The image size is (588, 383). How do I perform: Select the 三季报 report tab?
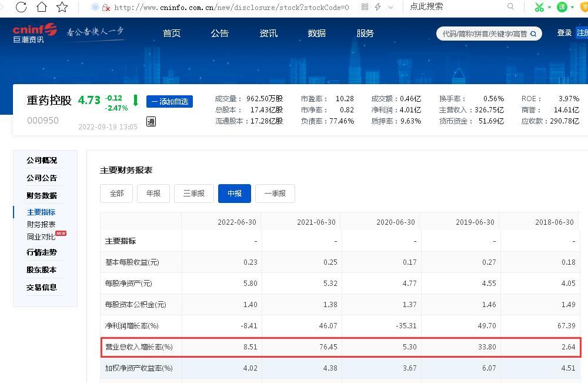pos(194,194)
